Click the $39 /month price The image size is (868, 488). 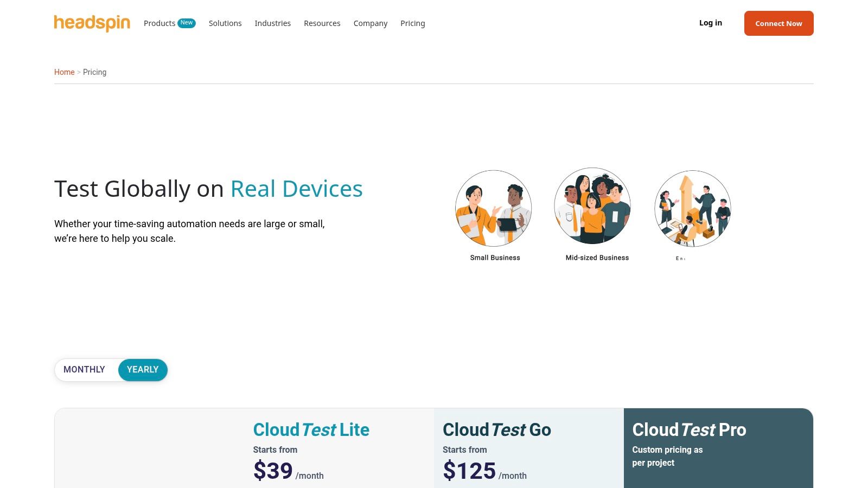[x=289, y=471]
